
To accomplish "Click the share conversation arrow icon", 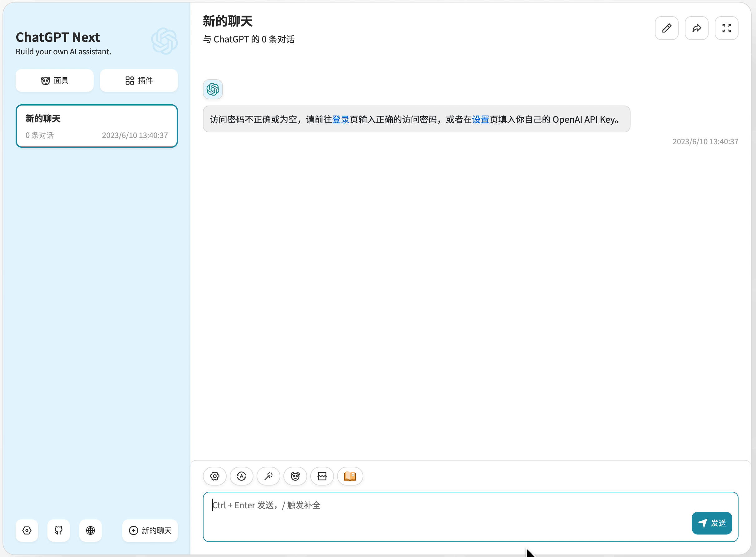I will tap(696, 28).
